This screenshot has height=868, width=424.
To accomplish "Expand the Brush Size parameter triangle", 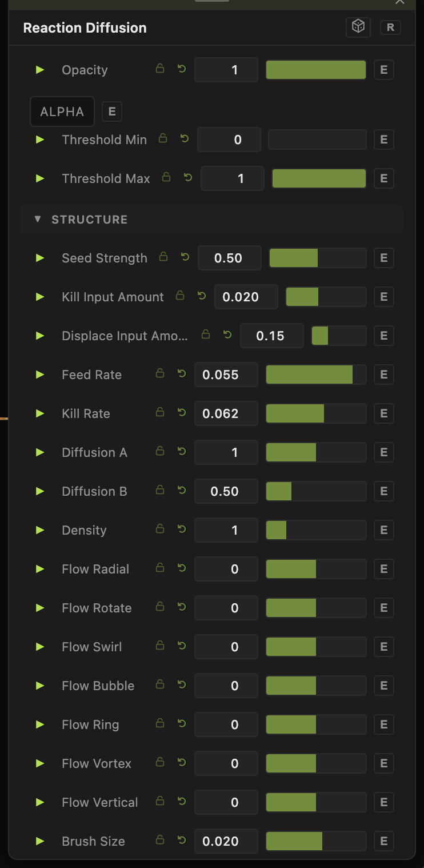I will click(40, 841).
